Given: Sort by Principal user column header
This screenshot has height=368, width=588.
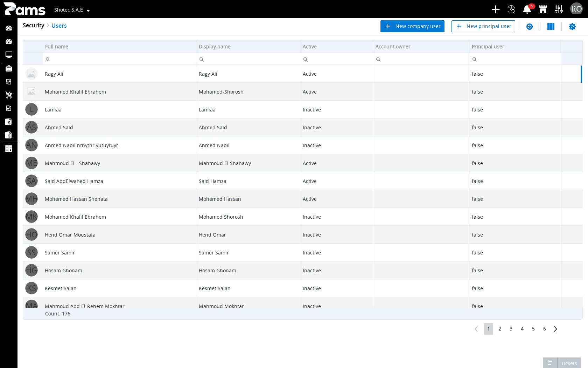Looking at the screenshot, I should pos(515,47).
